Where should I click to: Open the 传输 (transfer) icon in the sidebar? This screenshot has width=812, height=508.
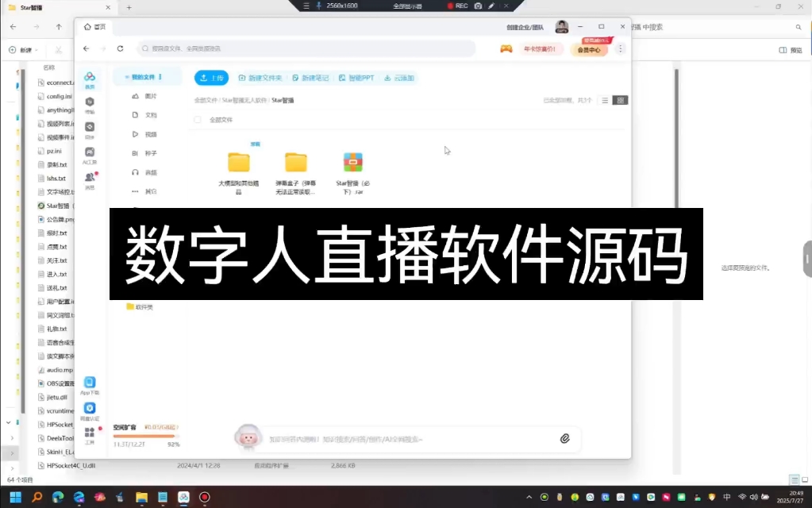tap(90, 103)
